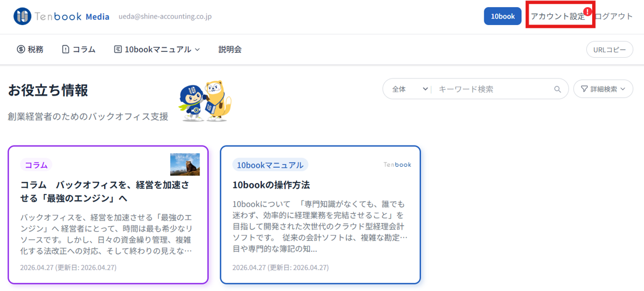Click the Tenbook logo on manual card
Image resolution: width=644 pixels, height=291 pixels.
397,165
